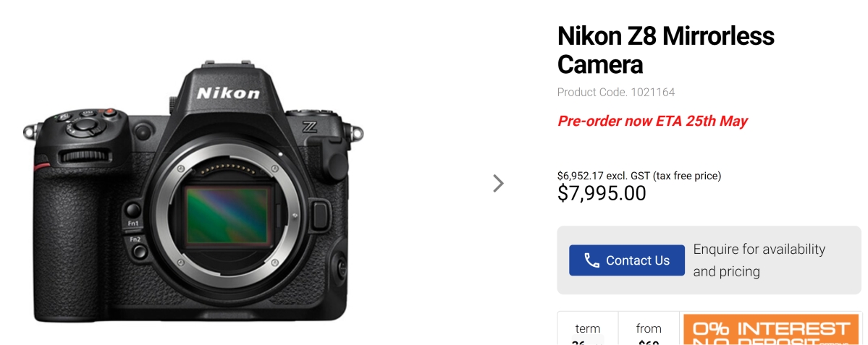The height and width of the screenshot is (345, 868).
Task: Open the term length dropdown
Action: tap(587, 343)
